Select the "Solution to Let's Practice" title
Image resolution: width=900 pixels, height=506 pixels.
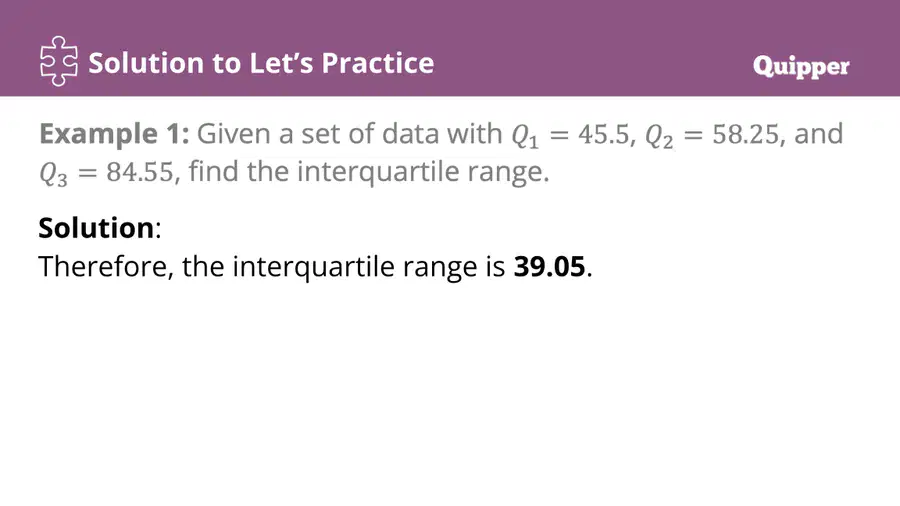[261, 63]
